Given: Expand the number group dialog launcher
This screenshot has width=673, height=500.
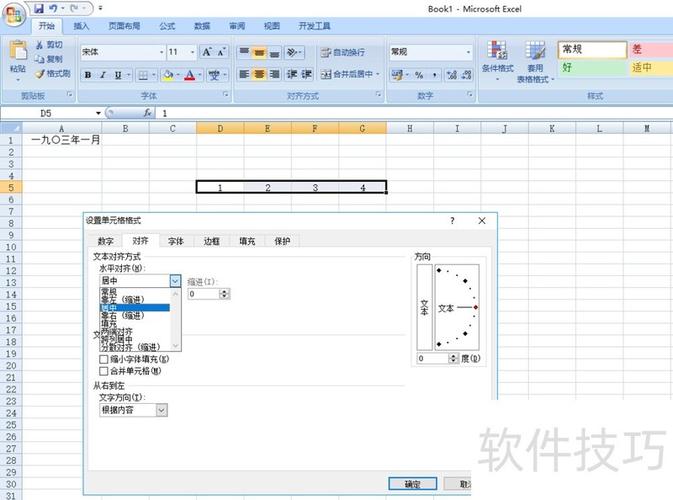Looking at the screenshot, I should (x=470, y=94).
